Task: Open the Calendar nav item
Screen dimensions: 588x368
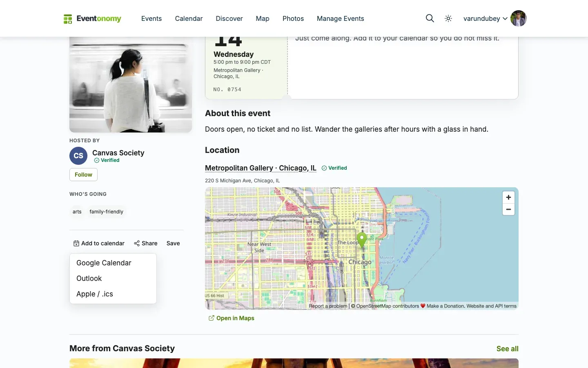Action: click(x=189, y=18)
